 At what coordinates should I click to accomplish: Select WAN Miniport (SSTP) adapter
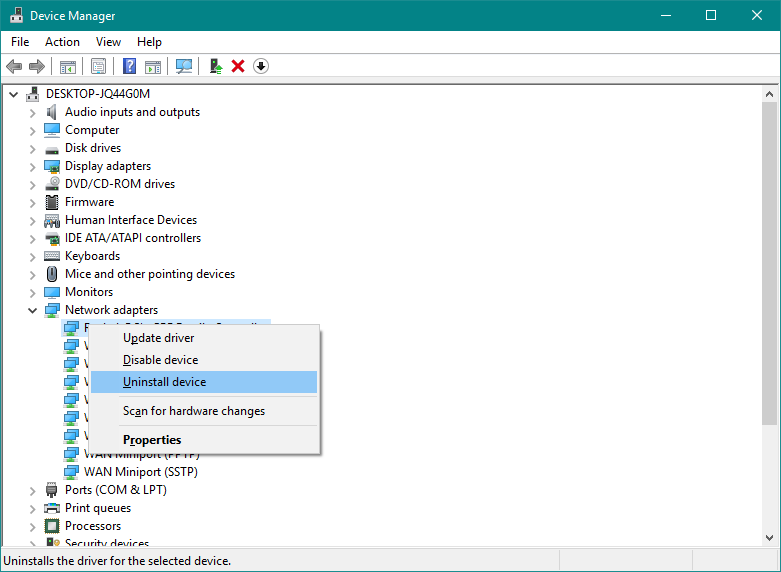(140, 472)
